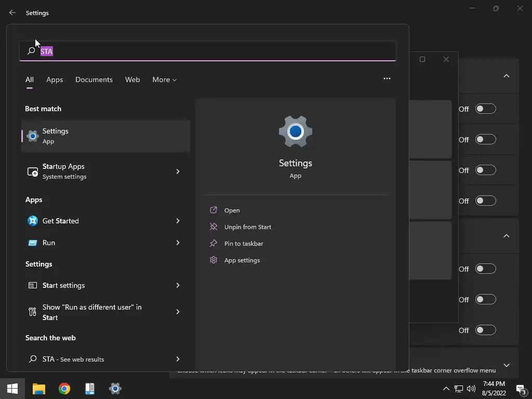Click the search magnifier icon in search box
The width and height of the screenshot is (532, 399).
tap(31, 51)
